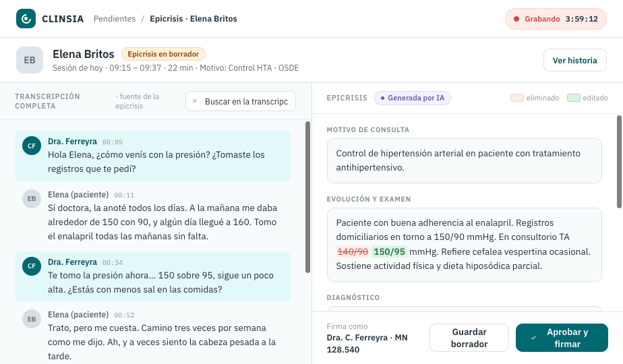Click the Generada por IA badge

pyautogui.click(x=413, y=98)
